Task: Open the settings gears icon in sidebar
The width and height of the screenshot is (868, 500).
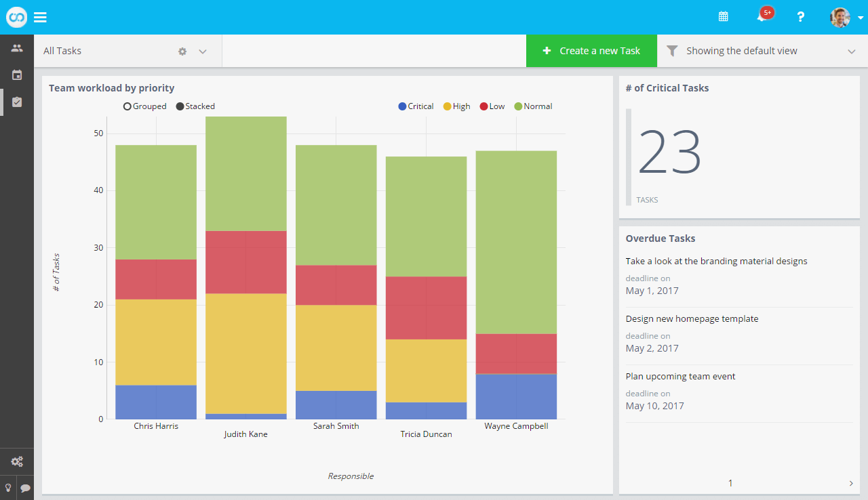Action: click(x=17, y=462)
